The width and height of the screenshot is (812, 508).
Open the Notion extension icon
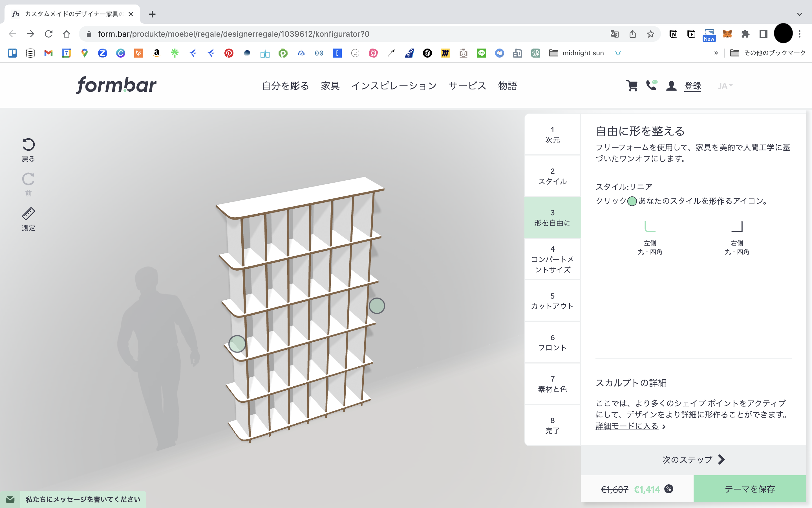[673, 34]
